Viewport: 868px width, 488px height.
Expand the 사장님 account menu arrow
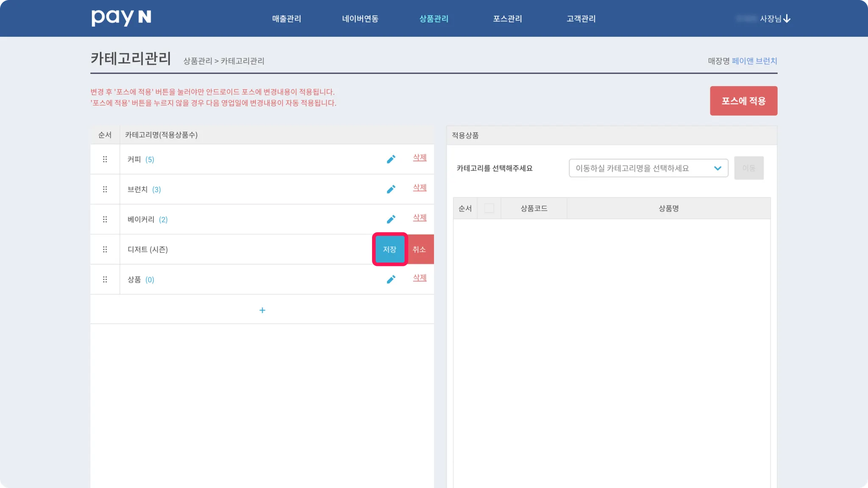(x=787, y=19)
